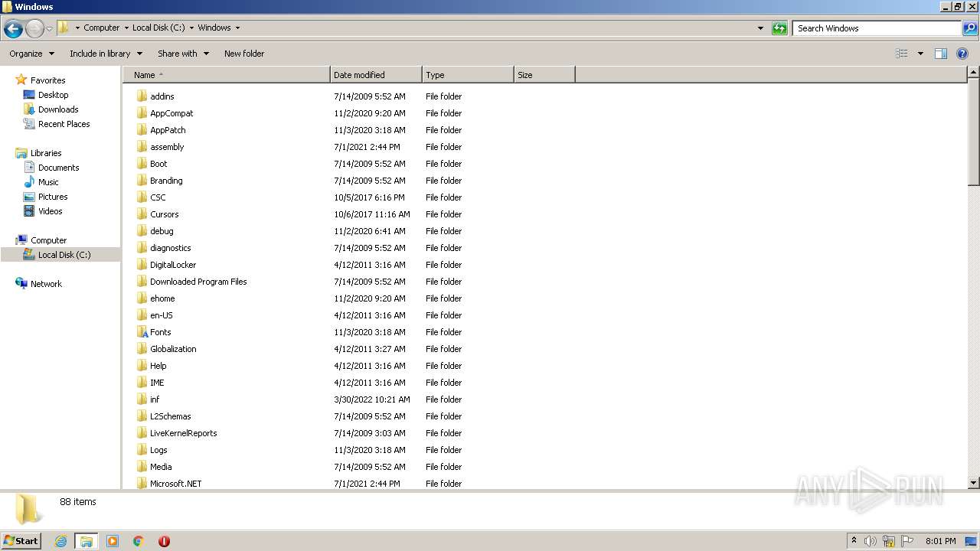Image resolution: width=980 pixels, height=551 pixels.
Task: Click the Windows Explorer taskbar icon
Action: (x=86, y=541)
